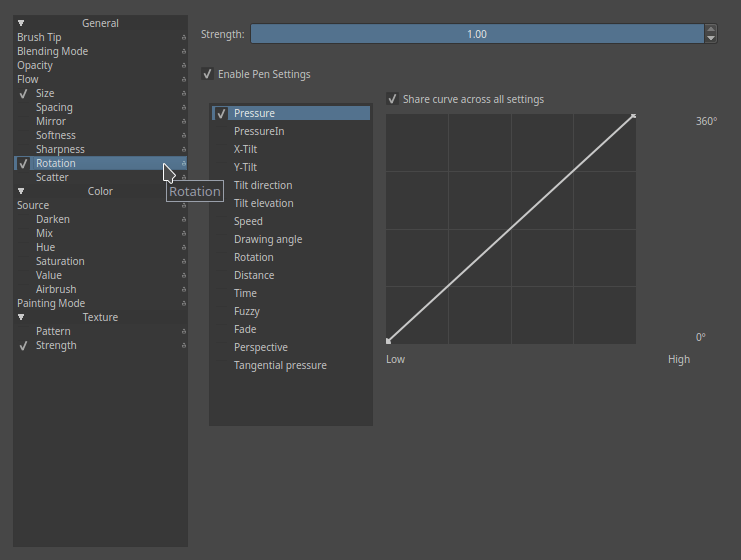Enable the Spacing option checkbox
The image size is (741, 560).
[x=23, y=107]
